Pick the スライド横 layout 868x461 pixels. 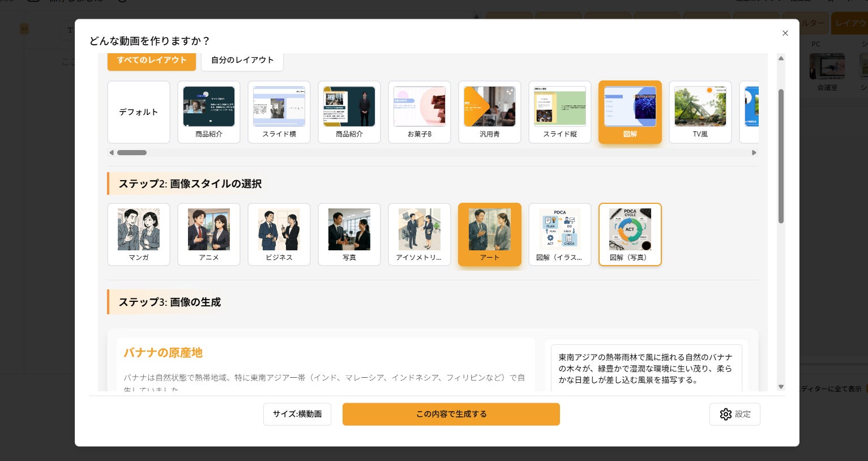click(279, 112)
